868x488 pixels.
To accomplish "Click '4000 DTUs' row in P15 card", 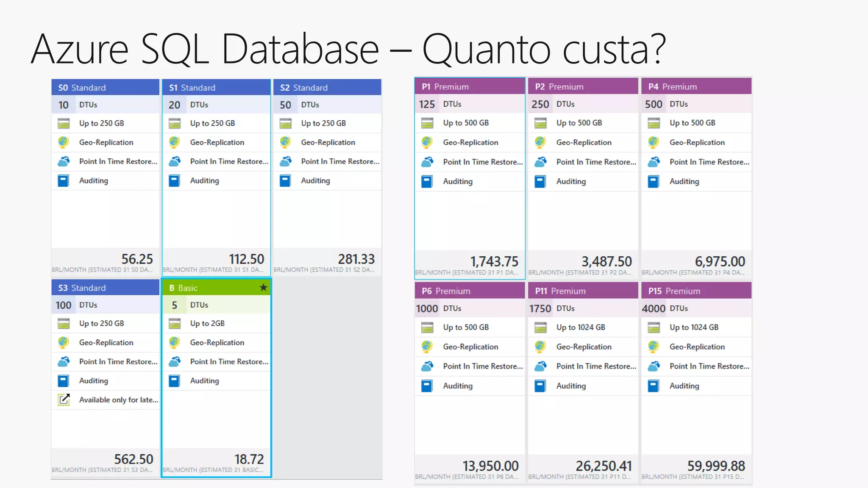I will (696, 308).
